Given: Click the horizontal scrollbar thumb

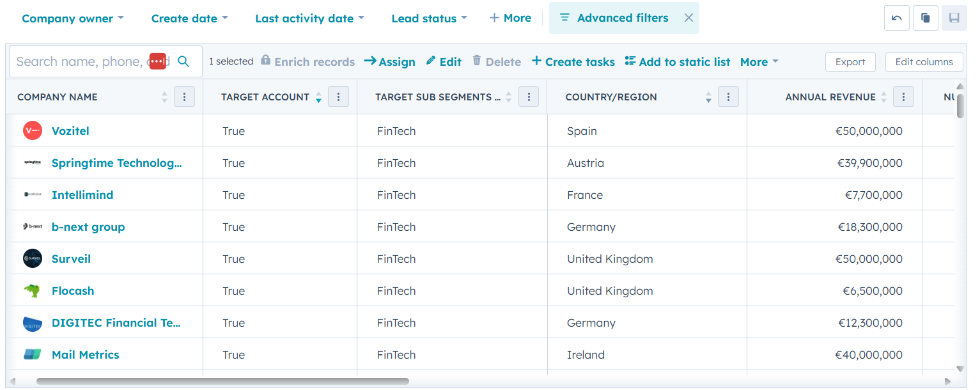Looking at the screenshot, I should [x=222, y=381].
